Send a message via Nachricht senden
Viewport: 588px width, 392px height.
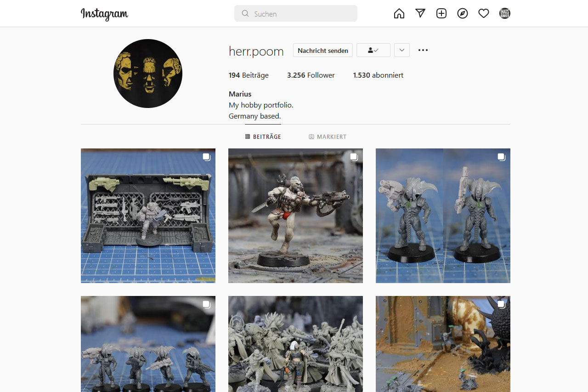coord(323,50)
